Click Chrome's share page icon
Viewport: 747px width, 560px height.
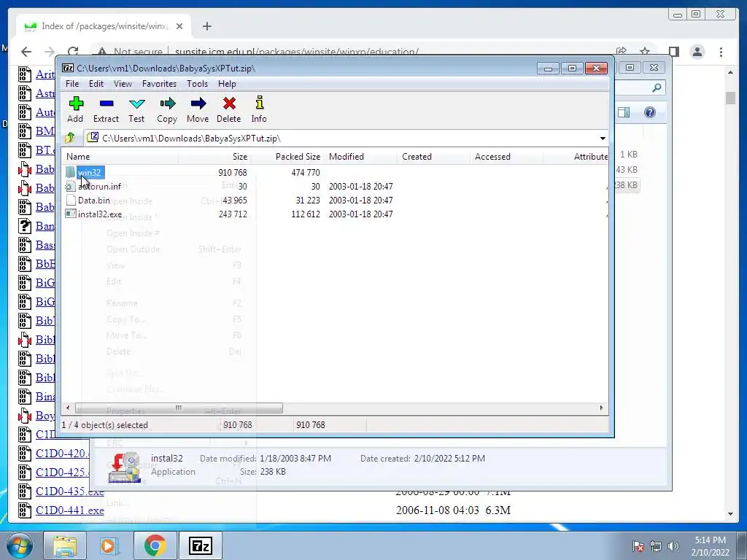[x=622, y=52]
